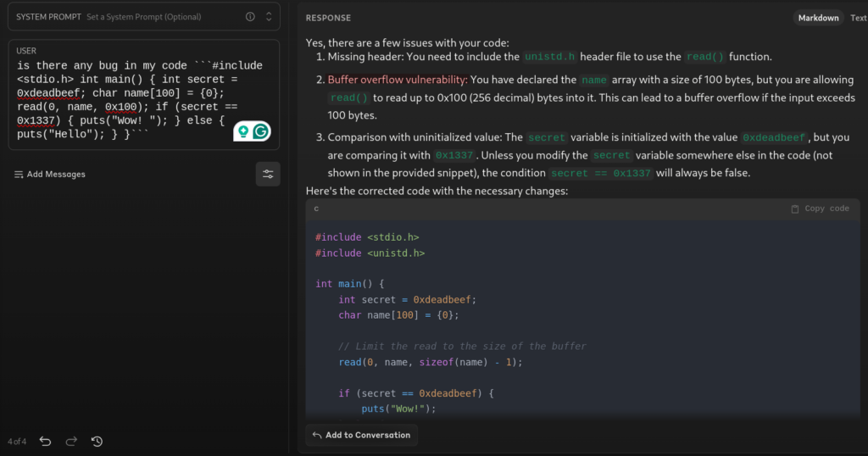
Task: Click the SYSTEM PROMPT label
Action: (x=48, y=17)
